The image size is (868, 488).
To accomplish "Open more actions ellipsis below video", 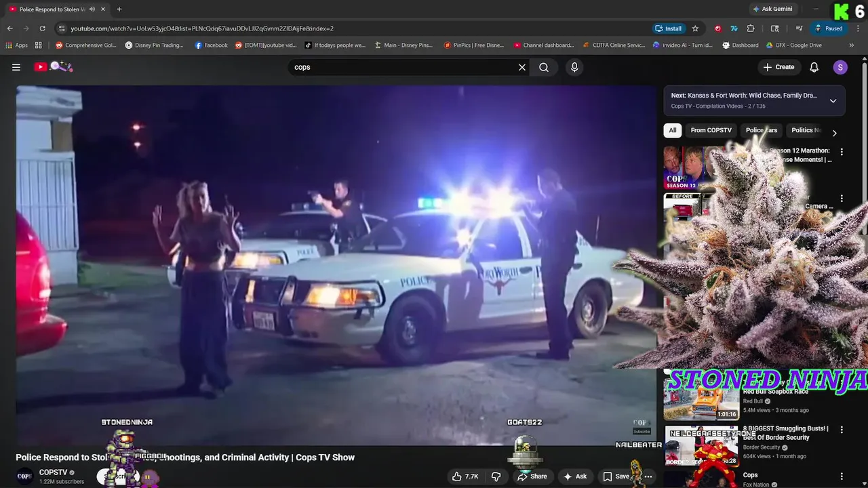I will point(648,476).
